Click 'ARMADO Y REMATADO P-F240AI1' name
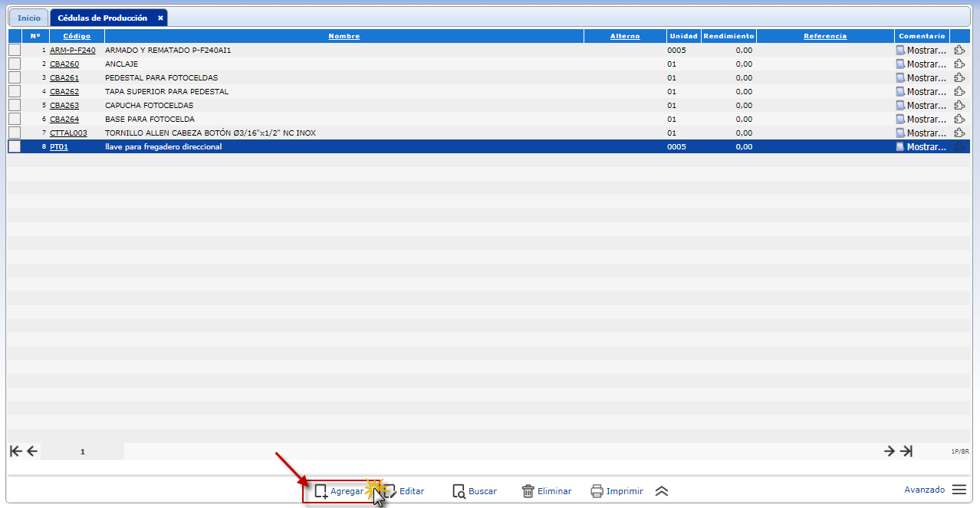Screen dimensions: 980x508 (168, 50)
